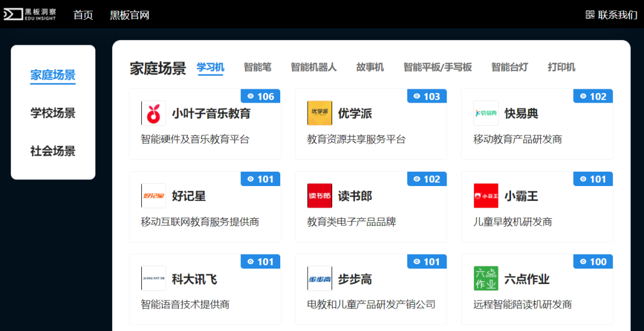Open the 小霸王 red brand logo
The image size is (644, 331).
tap(486, 196)
